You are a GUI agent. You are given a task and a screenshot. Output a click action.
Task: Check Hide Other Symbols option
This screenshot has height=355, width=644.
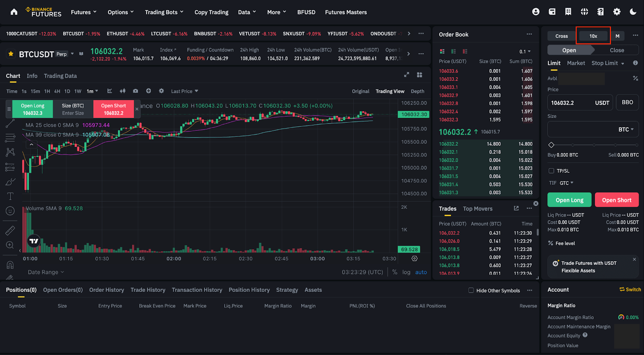(x=471, y=290)
